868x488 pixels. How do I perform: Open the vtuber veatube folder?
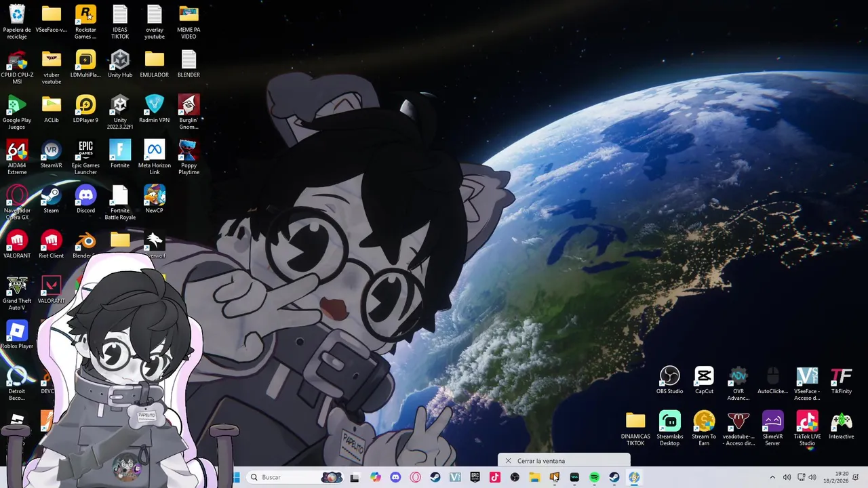pos(52,67)
